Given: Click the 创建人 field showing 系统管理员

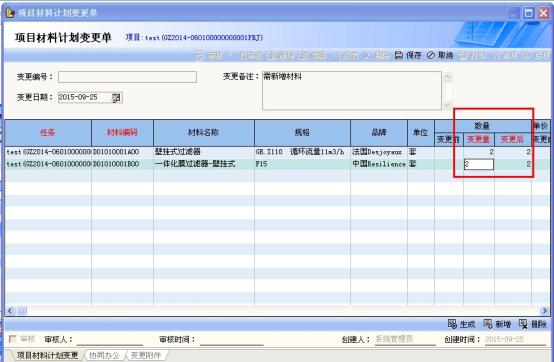Looking at the screenshot, I should (x=405, y=339).
